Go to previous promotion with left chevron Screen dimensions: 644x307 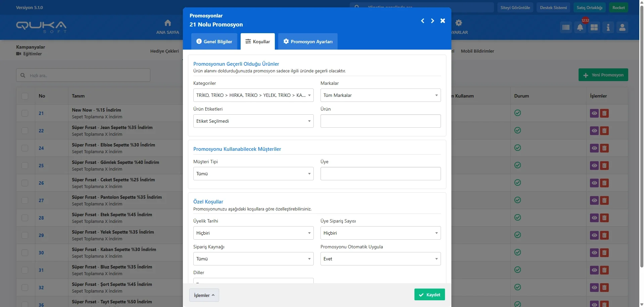(423, 21)
